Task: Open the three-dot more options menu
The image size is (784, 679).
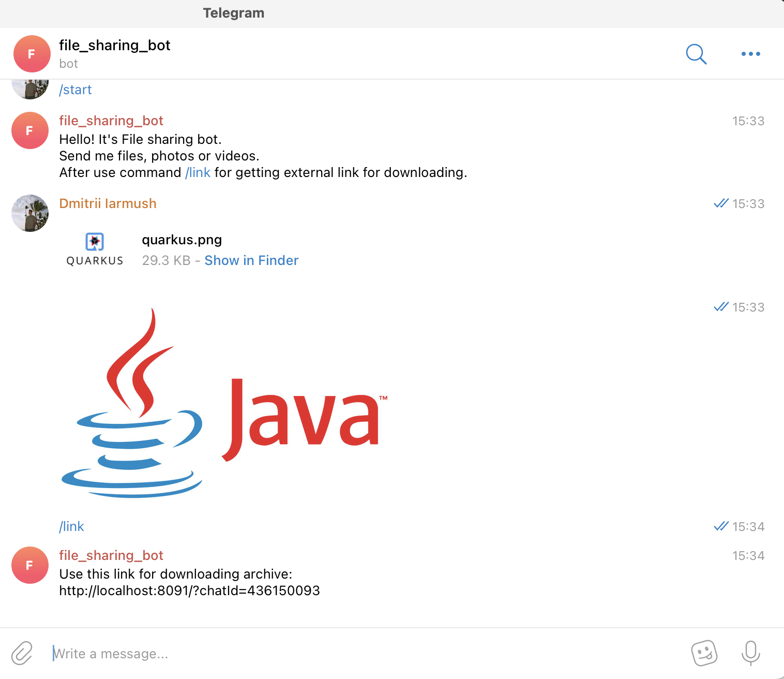Action: coord(750,54)
